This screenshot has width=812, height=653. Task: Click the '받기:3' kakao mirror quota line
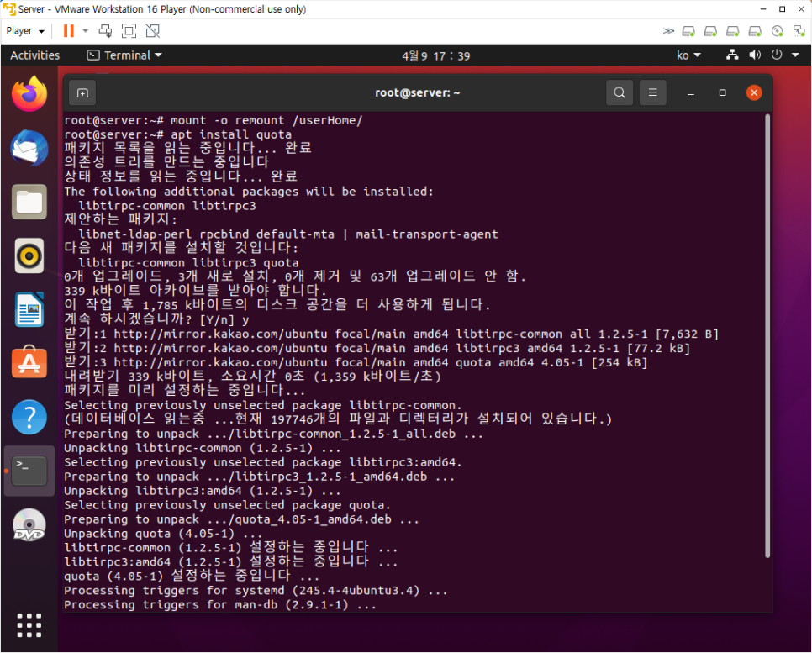(x=356, y=362)
